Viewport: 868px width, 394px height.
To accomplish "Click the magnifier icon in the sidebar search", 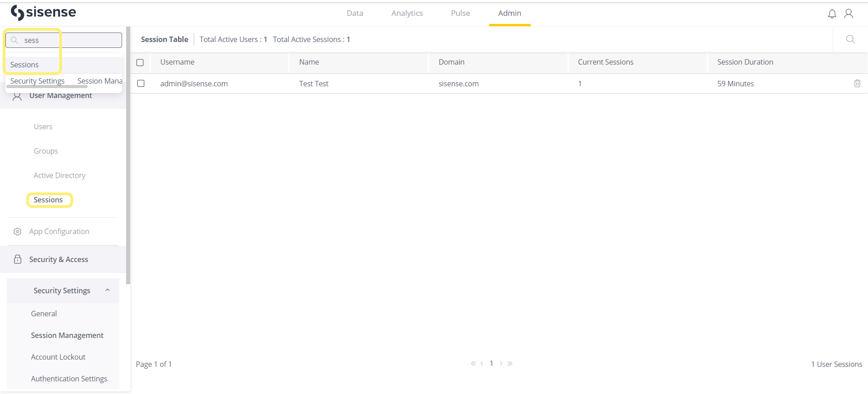I will pyautogui.click(x=14, y=40).
